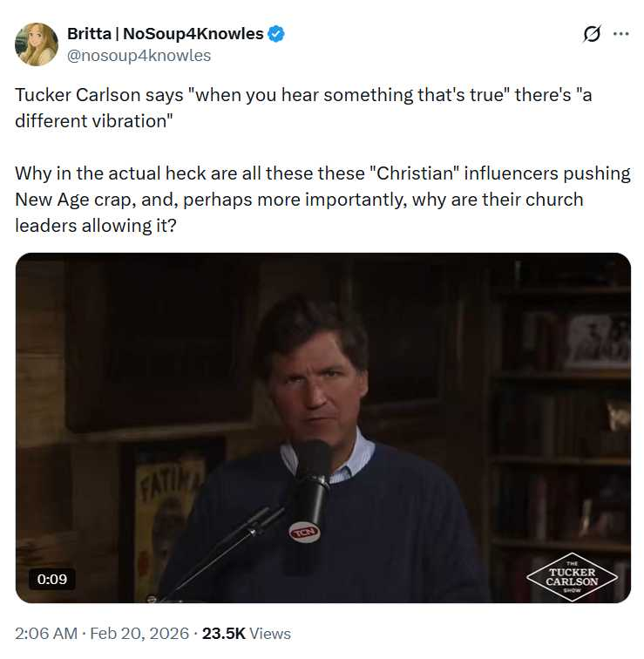Open Britta's profile avatar picture

[x=37, y=44]
